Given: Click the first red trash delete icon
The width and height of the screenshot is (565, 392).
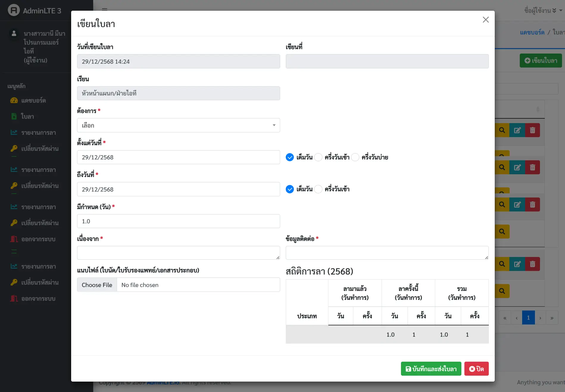Looking at the screenshot, I should 533,130.
